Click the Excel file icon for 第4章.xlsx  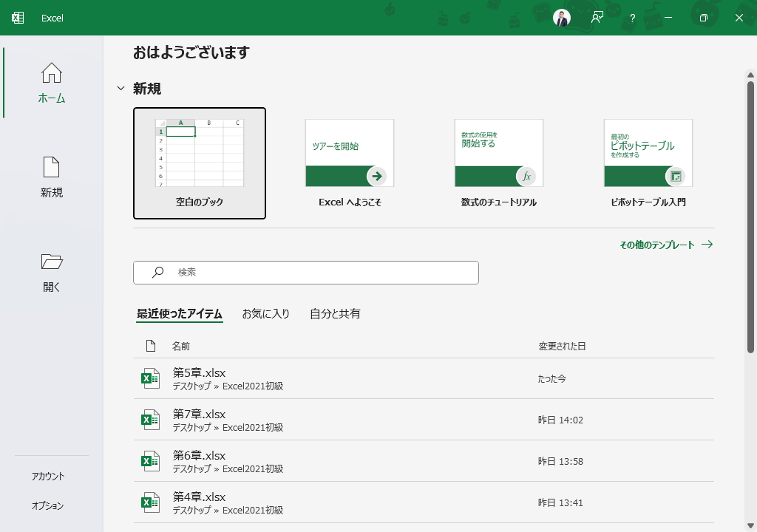(150, 502)
